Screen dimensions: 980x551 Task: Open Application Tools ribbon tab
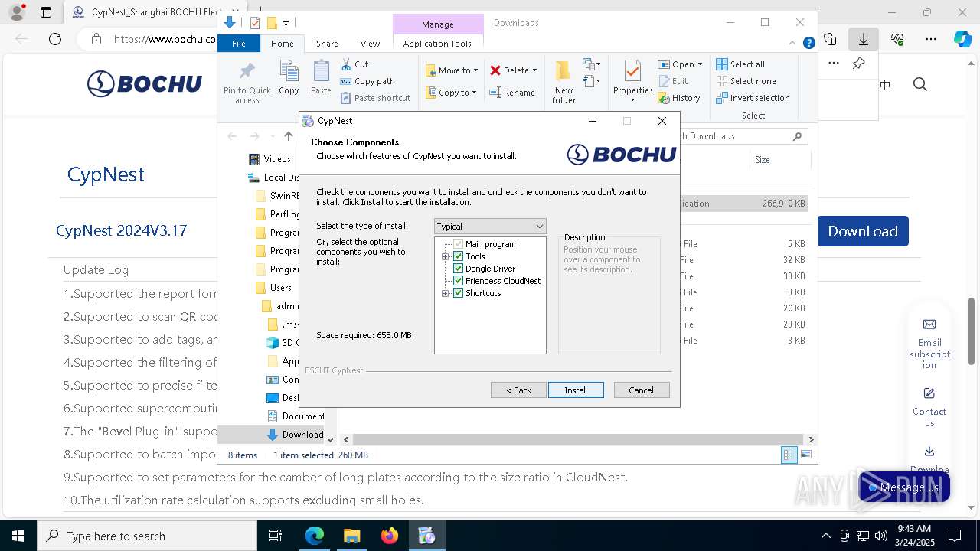click(437, 44)
